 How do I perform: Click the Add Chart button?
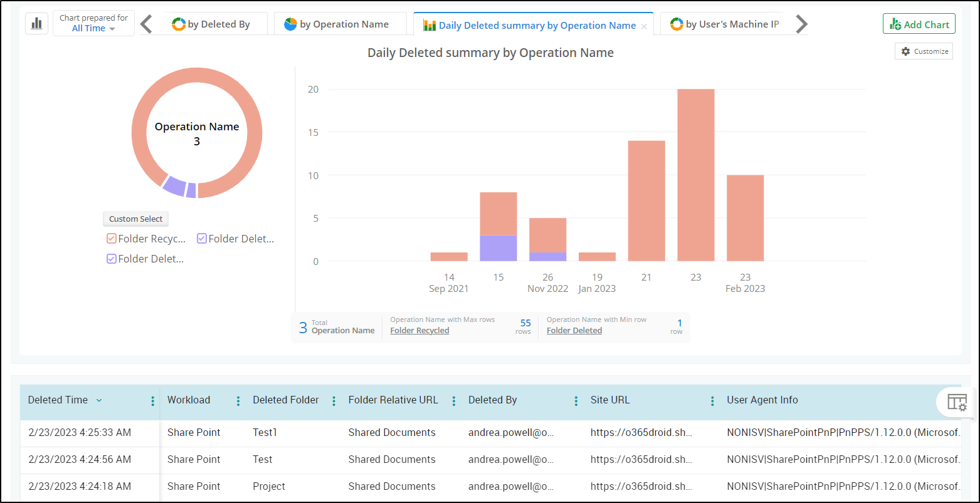click(x=919, y=24)
